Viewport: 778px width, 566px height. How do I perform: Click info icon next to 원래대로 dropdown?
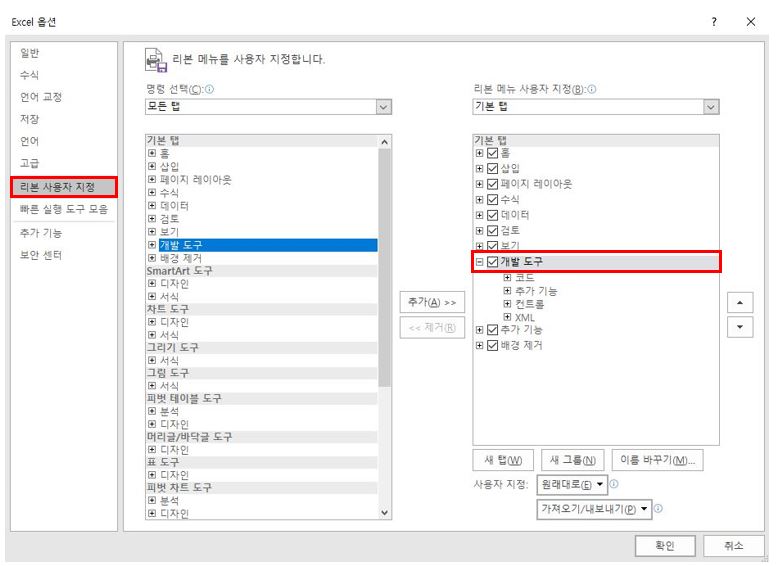[614, 484]
